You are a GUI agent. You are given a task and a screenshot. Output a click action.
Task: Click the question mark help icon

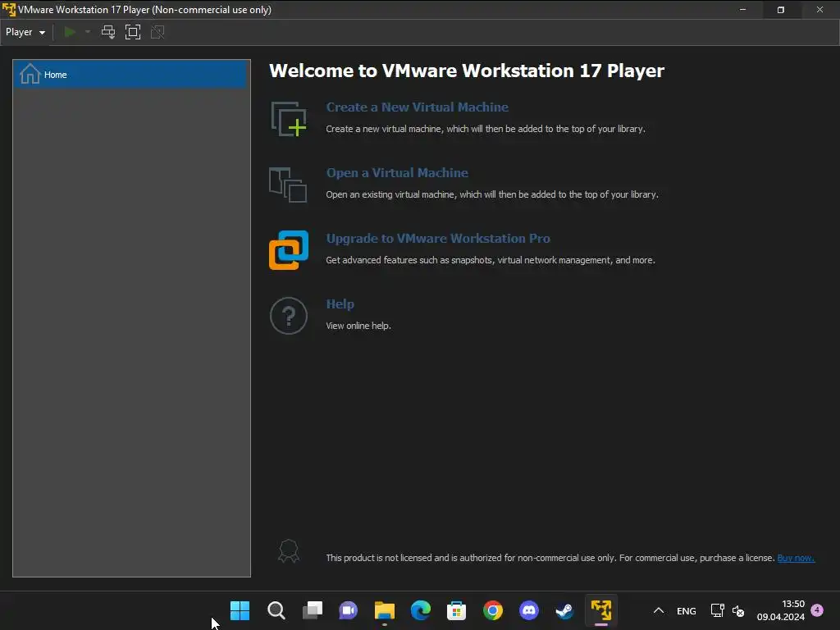[x=289, y=316]
